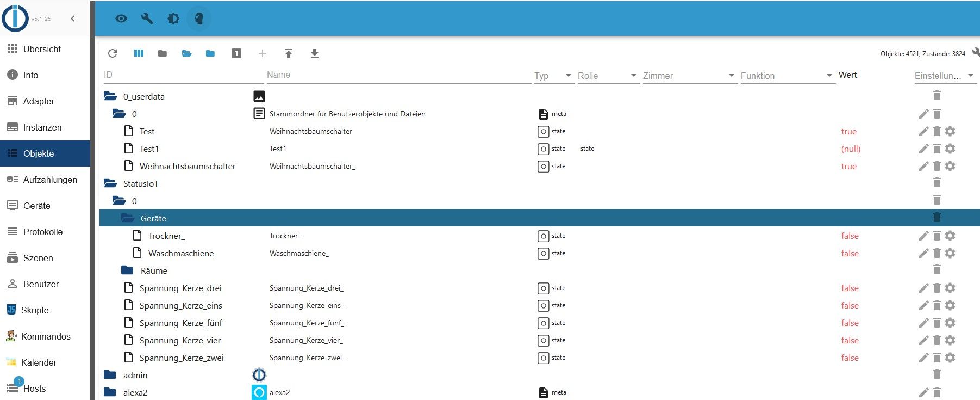Open the Info page
Screen dimensions: 980x400
tap(45, 75)
